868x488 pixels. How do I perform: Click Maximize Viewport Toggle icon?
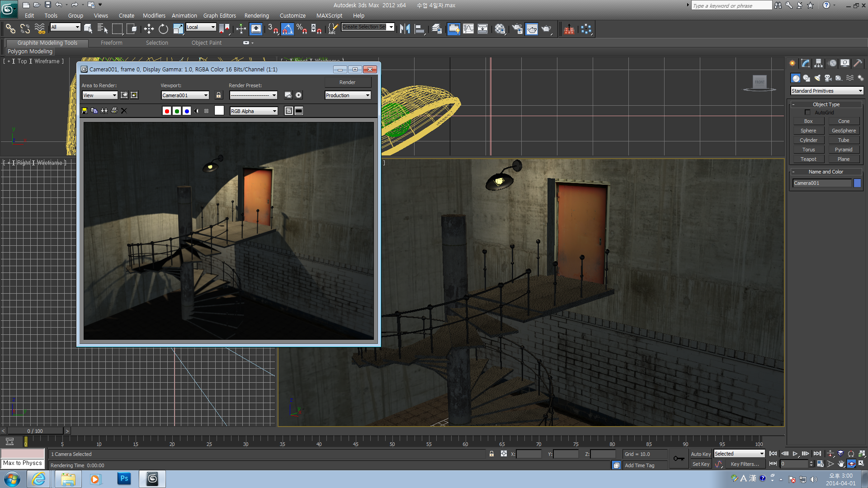[862, 464]
